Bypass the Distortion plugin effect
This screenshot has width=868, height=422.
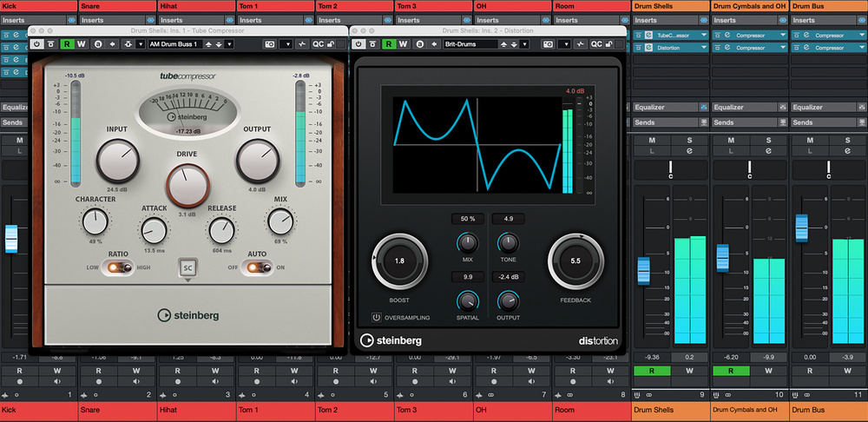click(373, 43)
